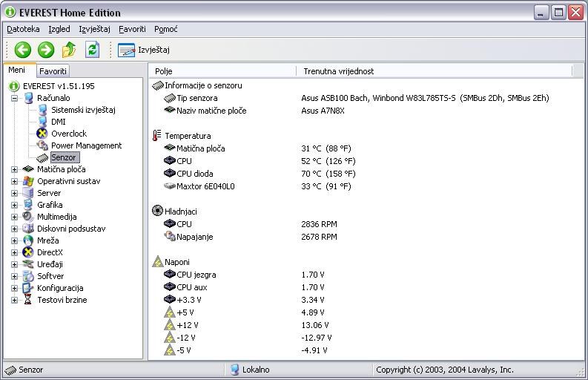
Task: Click the Trenutna vrijednost column header
Action: pyautogui.click(x=338, y=71)
